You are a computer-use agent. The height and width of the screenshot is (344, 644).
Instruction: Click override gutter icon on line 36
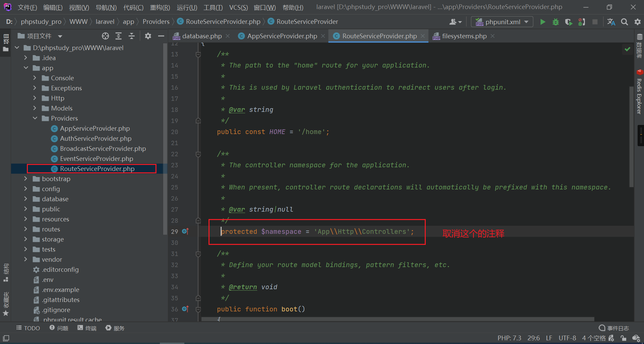185,309
